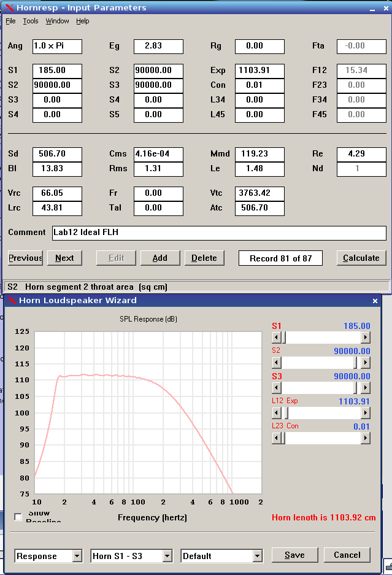The width and height of the screenshot is (392, 575).
Task: Click the Tal input field
Action: (158, 208)
